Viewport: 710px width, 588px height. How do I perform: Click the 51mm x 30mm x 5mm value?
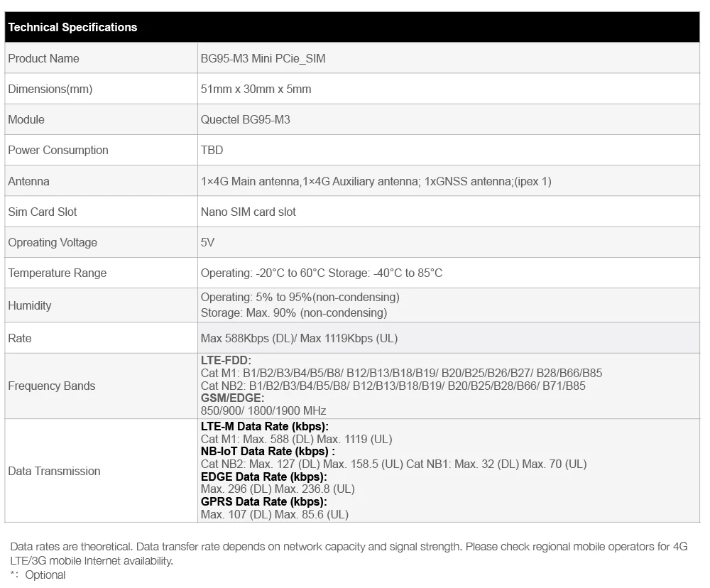256,89
